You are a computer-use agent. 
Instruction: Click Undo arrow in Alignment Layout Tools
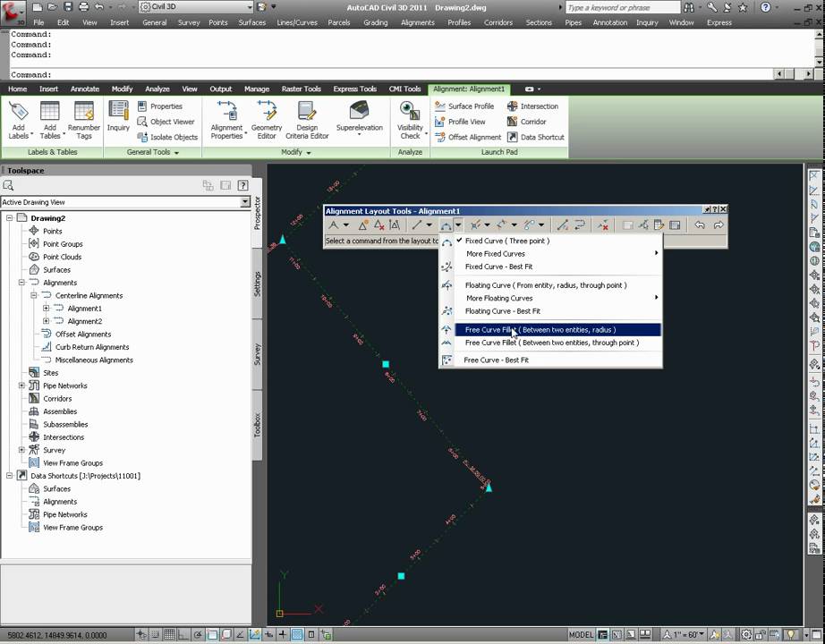click(699, 225)
